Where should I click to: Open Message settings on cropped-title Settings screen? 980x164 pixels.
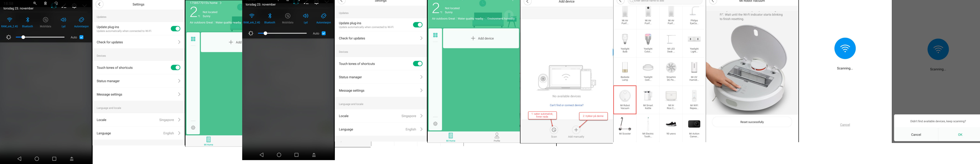tap(381, 90)
